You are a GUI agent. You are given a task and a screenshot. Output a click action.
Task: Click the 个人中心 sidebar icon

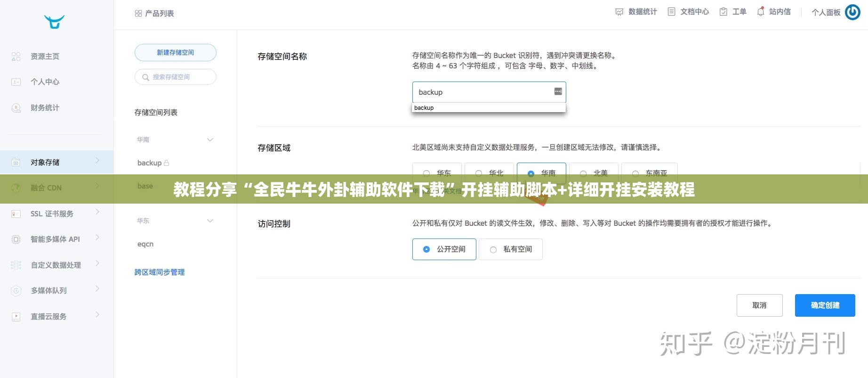pyautogui.click(x=16, y=82)
